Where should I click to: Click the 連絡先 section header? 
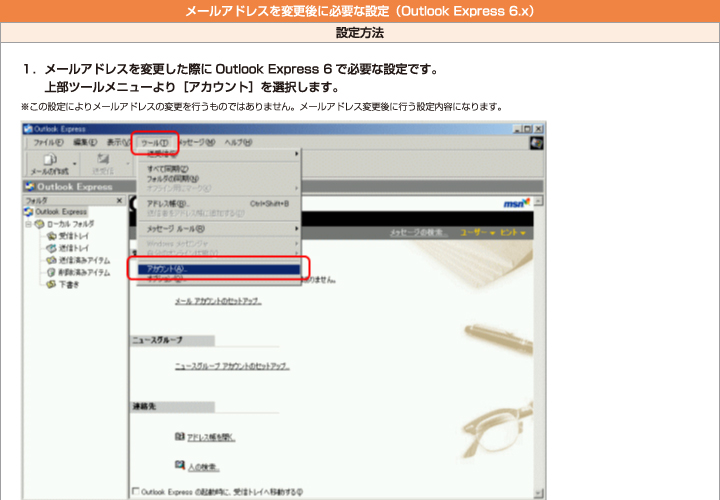click(x=173, y=407)
